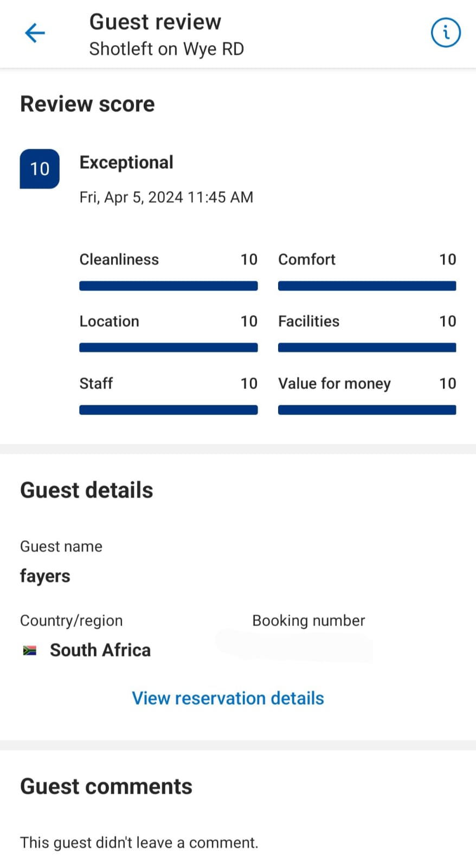Tap the Value for money bar
This screenshot has height=868, width=476.
point(367,410)
